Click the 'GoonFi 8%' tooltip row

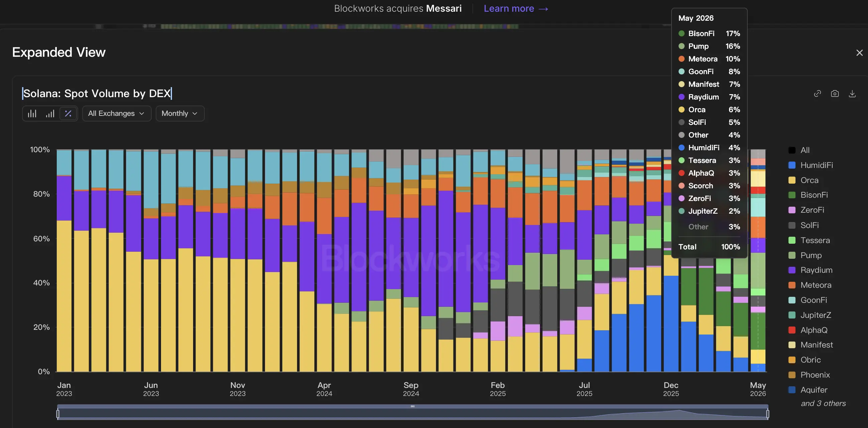709,71
